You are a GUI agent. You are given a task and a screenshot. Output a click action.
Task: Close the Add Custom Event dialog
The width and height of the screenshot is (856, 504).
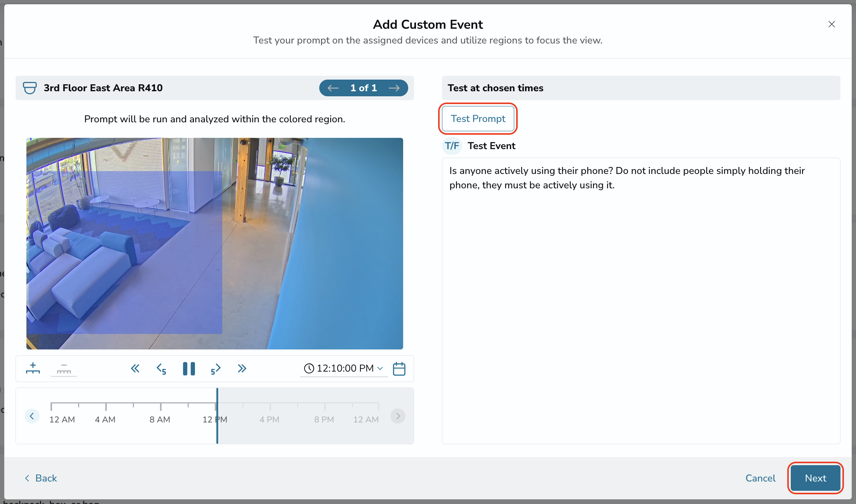(832, 24)
